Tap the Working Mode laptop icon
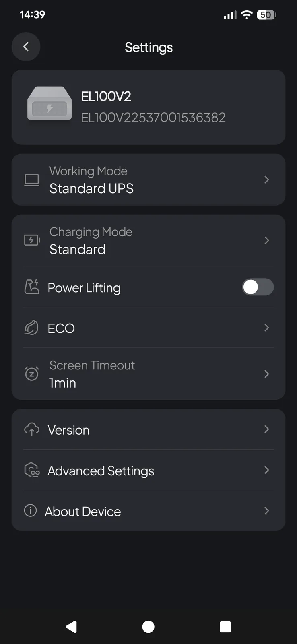The height and width of the screenshot is (644, 297). point(32,180)
